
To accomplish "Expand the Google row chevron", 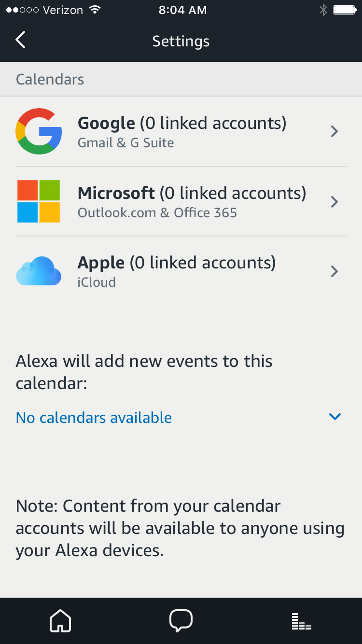I will pyautogui.click(x=334, y=131).
